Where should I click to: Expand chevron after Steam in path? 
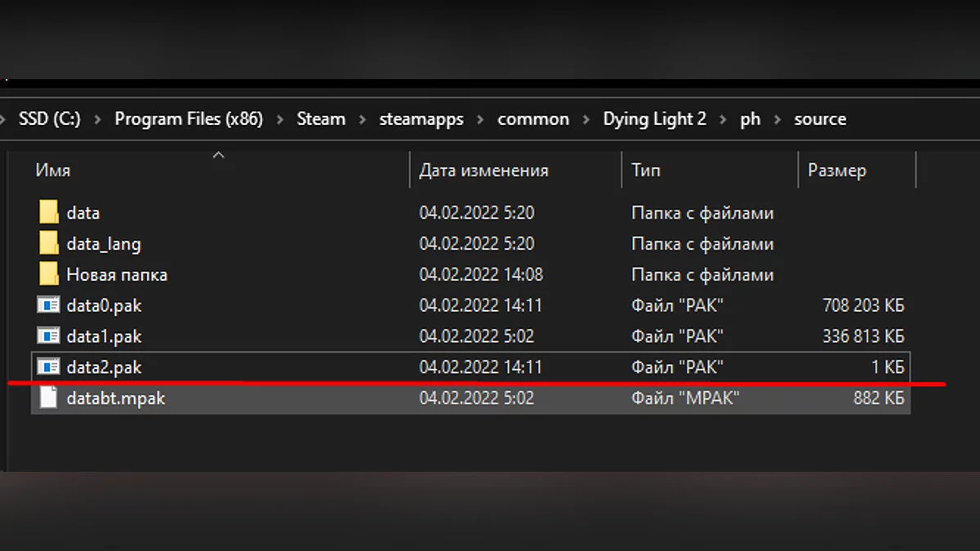click(x=363, y=119)
